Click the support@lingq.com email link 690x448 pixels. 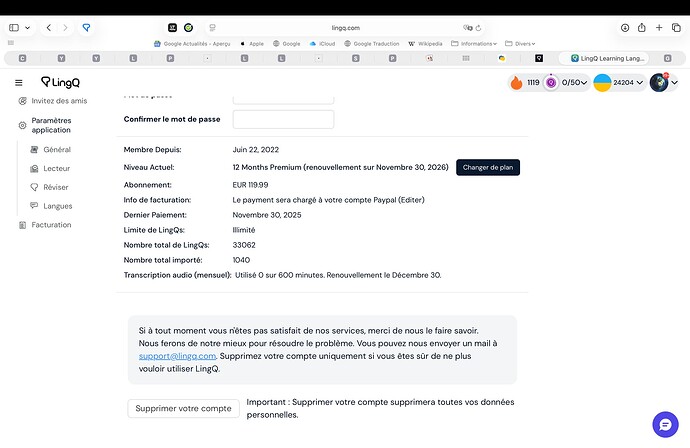tap(178, 355)
